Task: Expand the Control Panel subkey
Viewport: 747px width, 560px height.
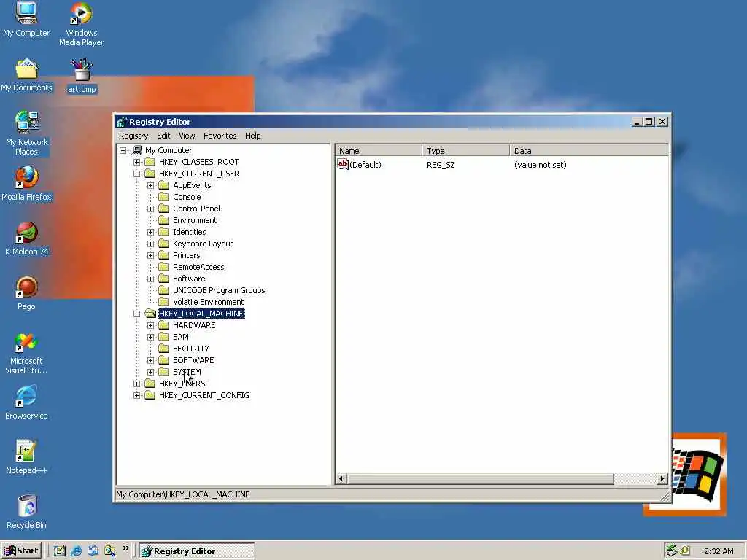Action: (x=150, y=209)
